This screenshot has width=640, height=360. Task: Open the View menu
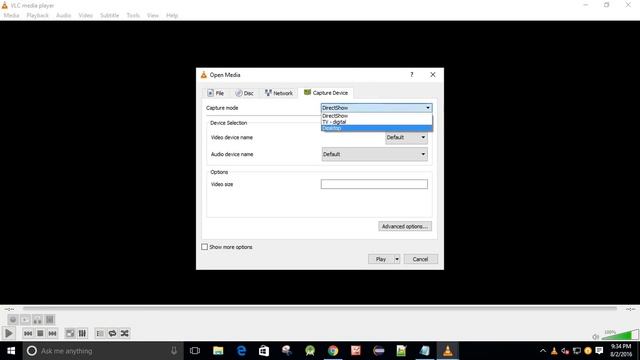(x=153, y=16)
